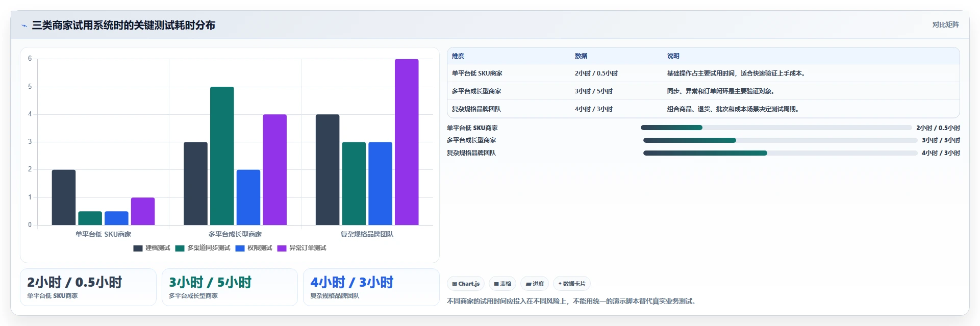Viewport: 980px width, 326px height.
Task: Select table cell 多平台成长型商家
Action: pos(476,91)
